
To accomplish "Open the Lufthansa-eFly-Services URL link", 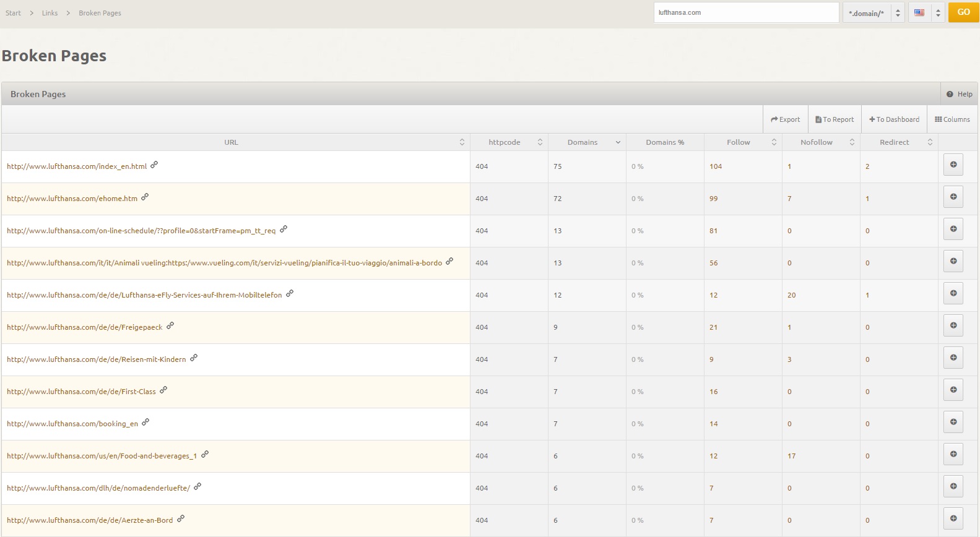I will tap(144, 295).
